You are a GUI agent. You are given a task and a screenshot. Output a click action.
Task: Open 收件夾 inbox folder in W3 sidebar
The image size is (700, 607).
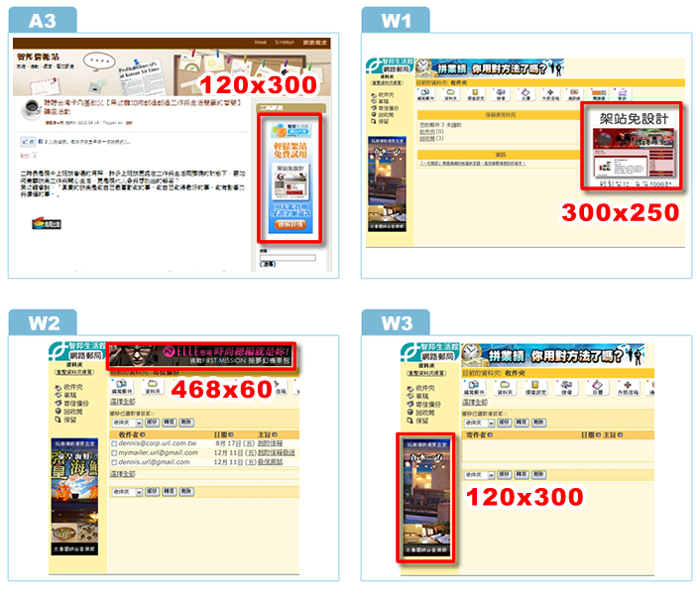[420, 388]
